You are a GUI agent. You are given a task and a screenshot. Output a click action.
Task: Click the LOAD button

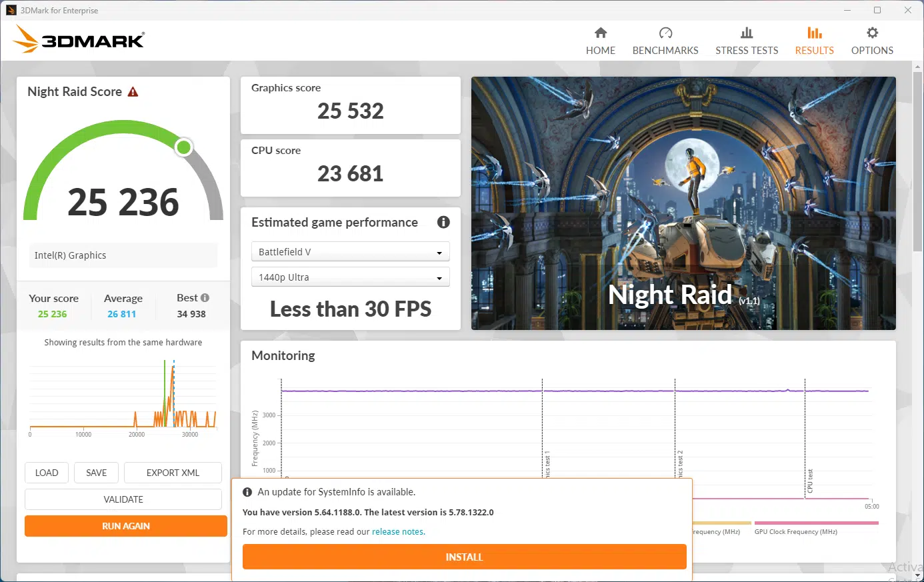point(47,473)
